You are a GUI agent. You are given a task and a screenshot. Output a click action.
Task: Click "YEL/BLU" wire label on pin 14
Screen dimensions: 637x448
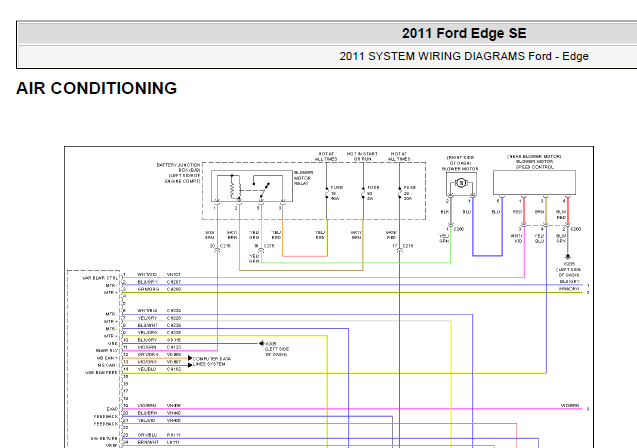[x=147, y=369]
